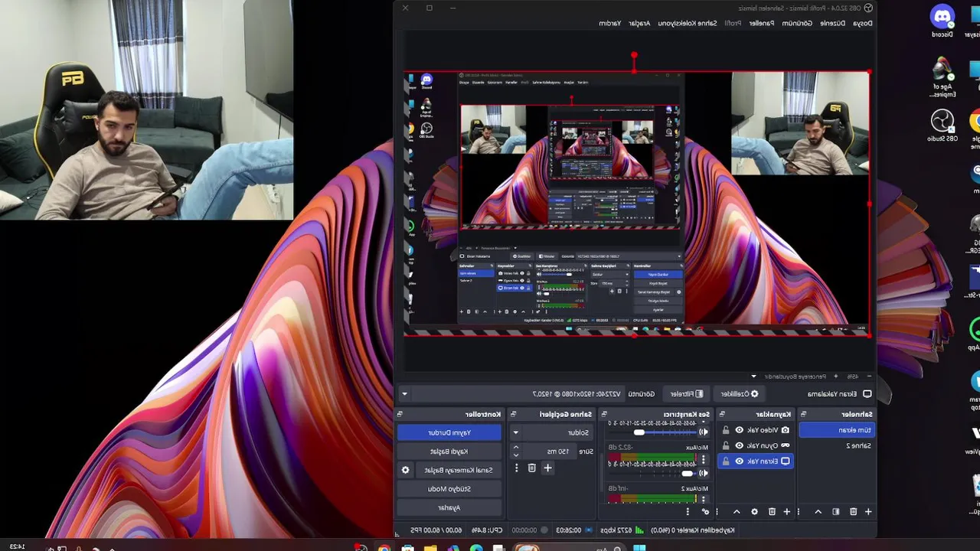980x551 pixels.
Task: Open the Dosya menu
Action: tap(863, 23)
